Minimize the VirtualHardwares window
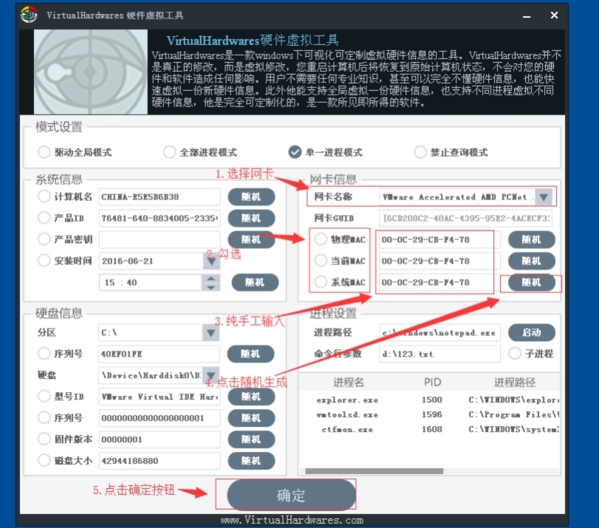This screenshot has height=528, width=599. click(527, 16)
